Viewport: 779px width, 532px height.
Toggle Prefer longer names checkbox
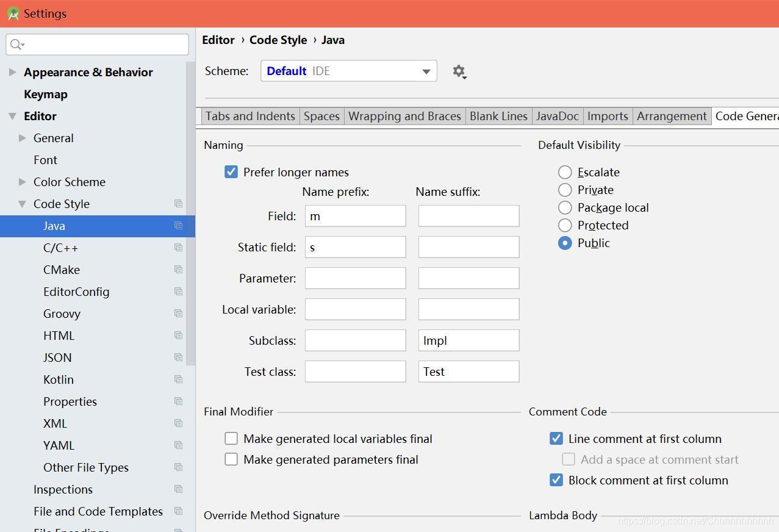[x=231, y=172]
